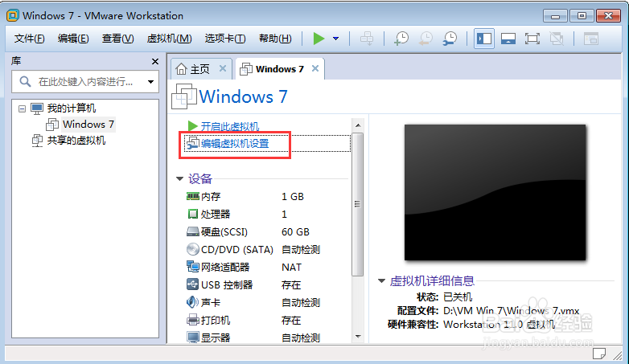Open the 虚拟机(M) menu
The image size is (629, 364).
tap(169, 39)
